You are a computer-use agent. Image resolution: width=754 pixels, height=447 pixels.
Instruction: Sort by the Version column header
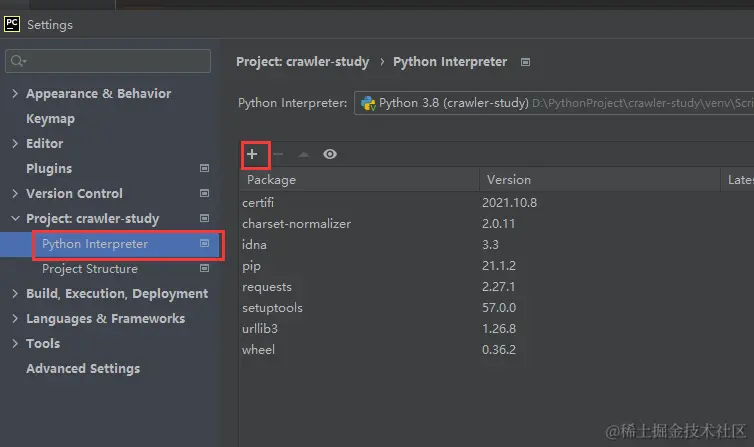click(x=600, y=180)
